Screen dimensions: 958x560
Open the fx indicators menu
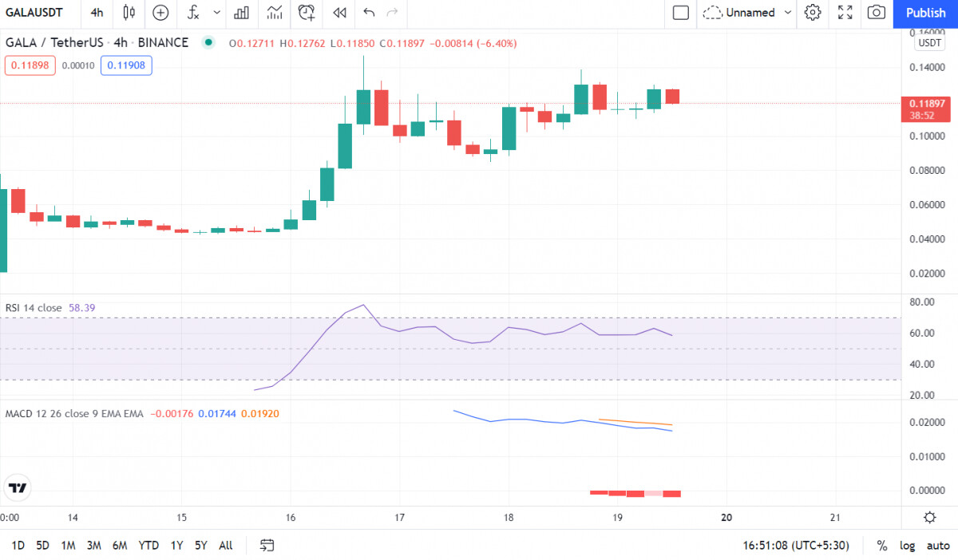pos(193,12)
